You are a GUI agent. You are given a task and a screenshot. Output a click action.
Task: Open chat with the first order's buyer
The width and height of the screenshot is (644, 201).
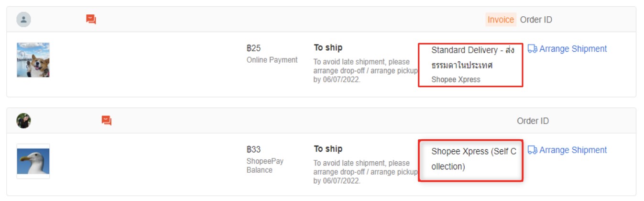91,20
